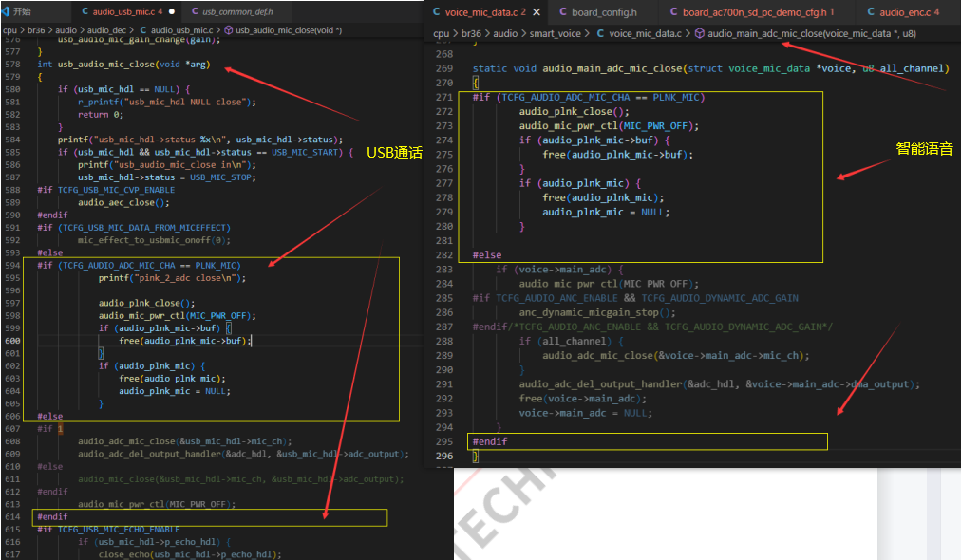This screenshot has width=961, height=560.
Task: Click the C icon on usb_common_def.h tab
Action: point(195,11)
